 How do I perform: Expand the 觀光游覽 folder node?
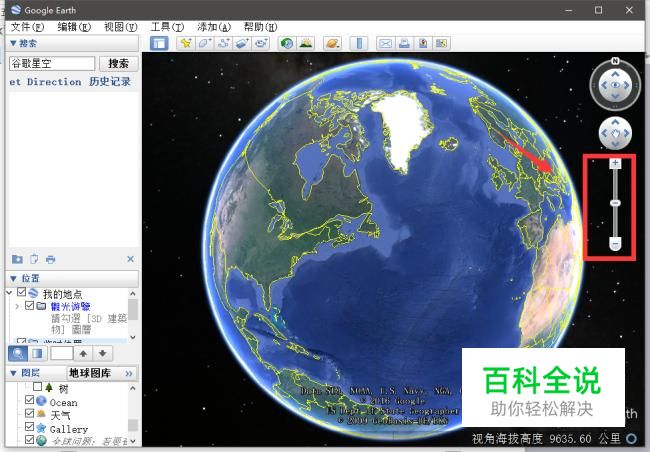(x=17, y=306)
